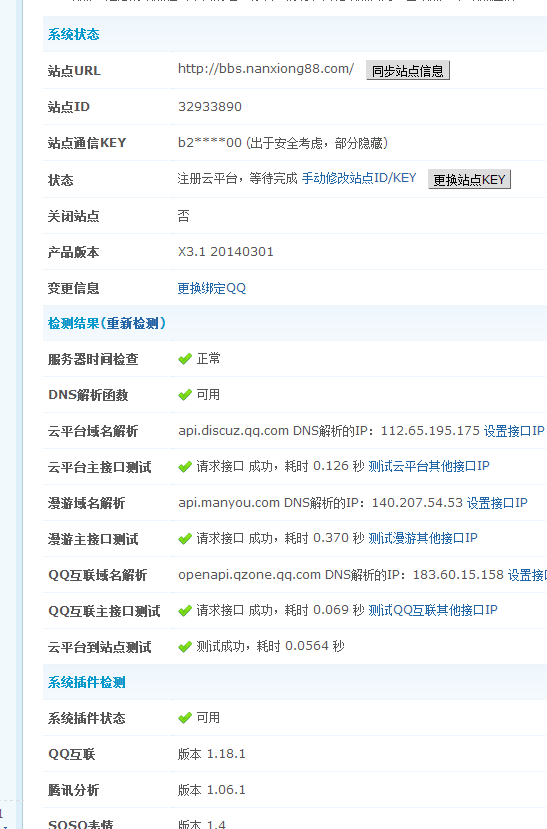This screenshot has height=829, width=547.
Task: Click green checkmark for 漫游主接口测试
Action: coord(185,539)
